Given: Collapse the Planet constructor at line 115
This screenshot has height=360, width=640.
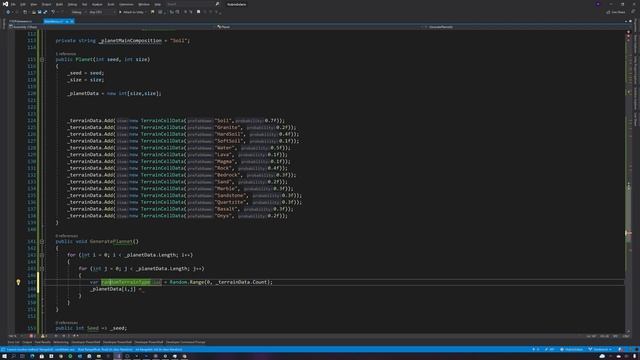Looking at the screenshot, I should 42,60.
